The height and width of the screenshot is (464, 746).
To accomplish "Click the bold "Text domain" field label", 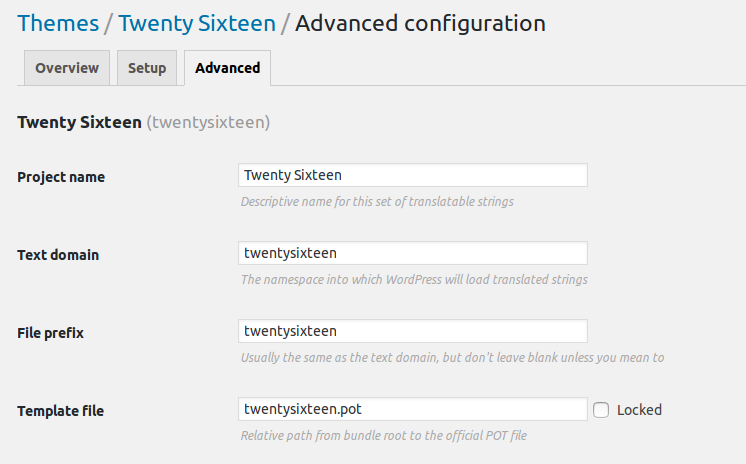I will pos(58,255).
